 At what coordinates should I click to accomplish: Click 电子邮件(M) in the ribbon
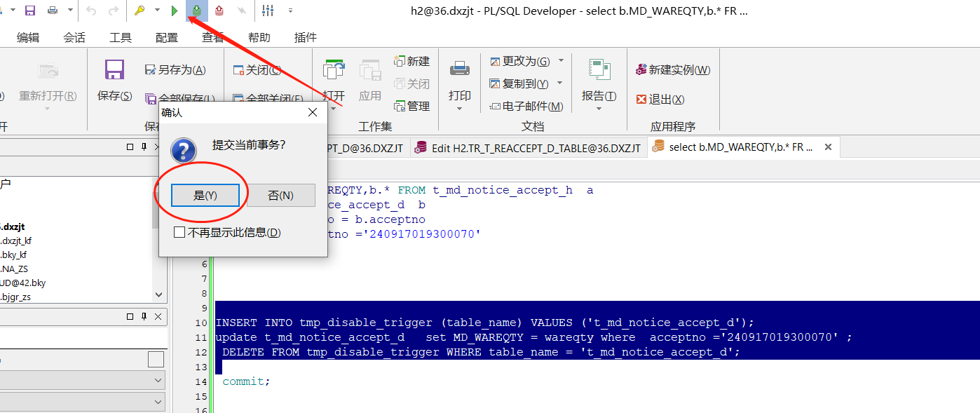526,106
